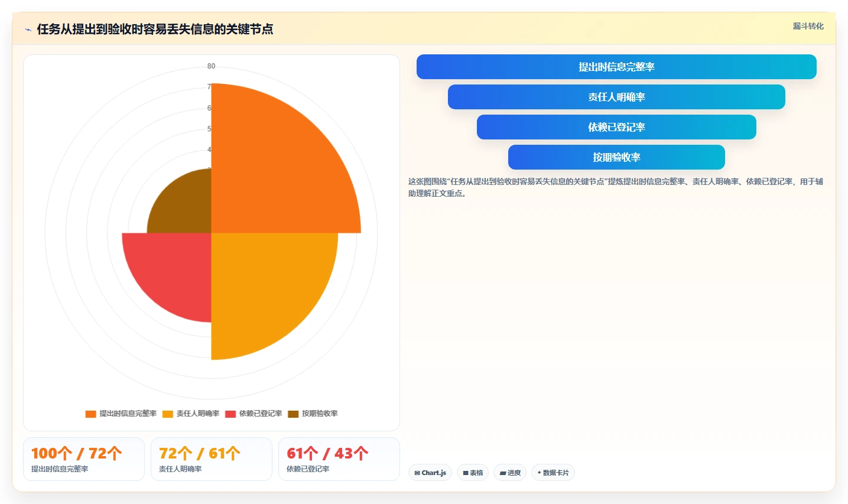The height and width of the screenshot is (504, 848).
Task: Toggle 按期验收率 brown legend swatch
Action: tap(293, 414)
